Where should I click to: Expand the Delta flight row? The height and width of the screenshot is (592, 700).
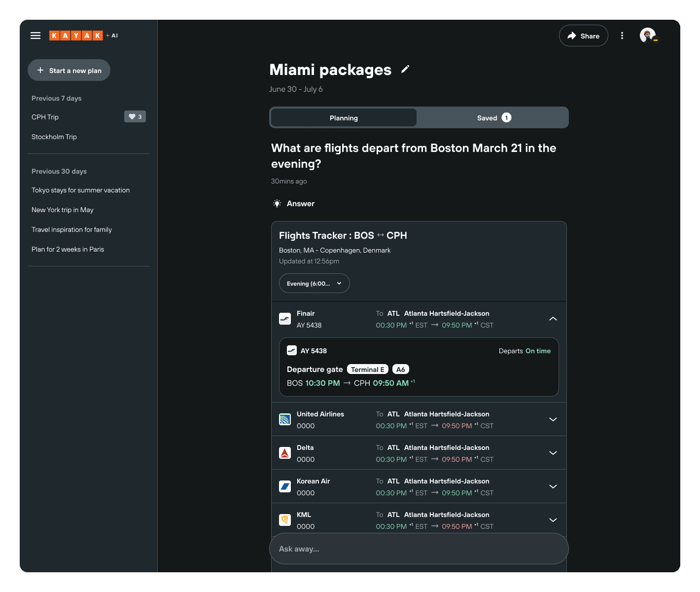[x=553, y=453]
